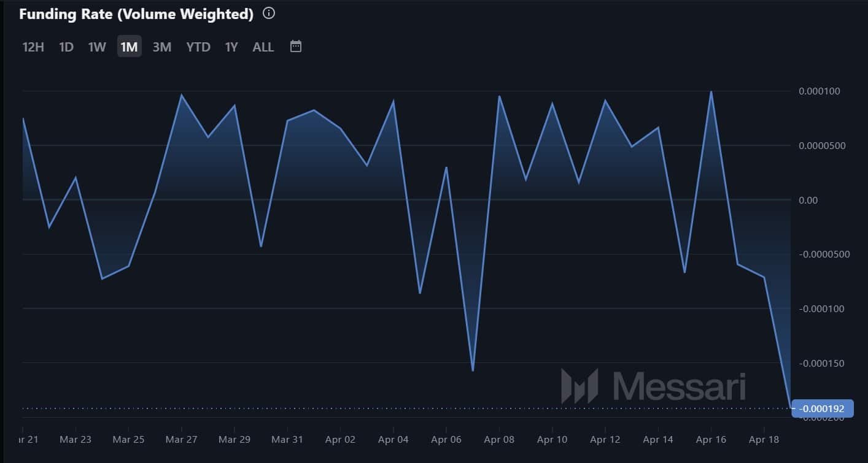Click the -0.000192 current value label
Image resolution: width=868 pixels, height=463 pixels.
click(822, 408)
